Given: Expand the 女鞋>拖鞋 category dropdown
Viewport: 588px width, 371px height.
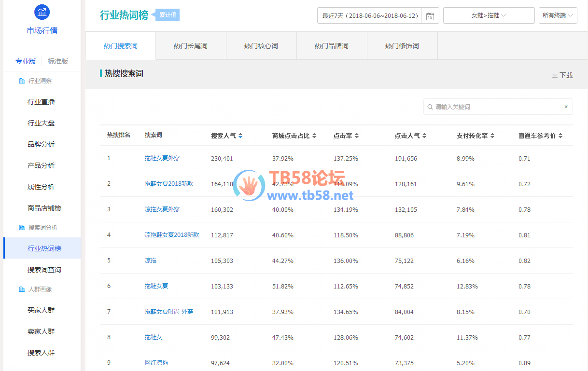Looking at the screenshot, I should click(x=489, y=15).
